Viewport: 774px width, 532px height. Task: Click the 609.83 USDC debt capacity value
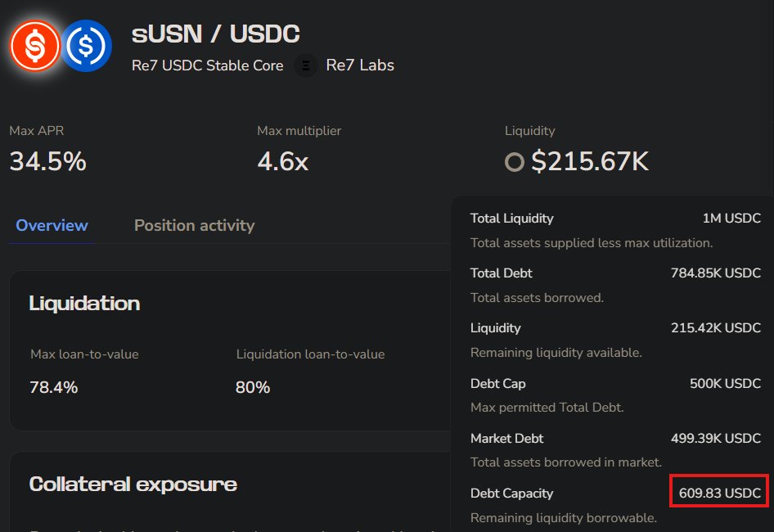[x=720, y=493]
